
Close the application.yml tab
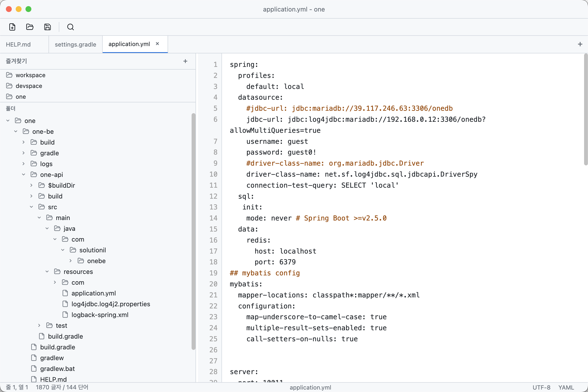(x=157, y=44)
